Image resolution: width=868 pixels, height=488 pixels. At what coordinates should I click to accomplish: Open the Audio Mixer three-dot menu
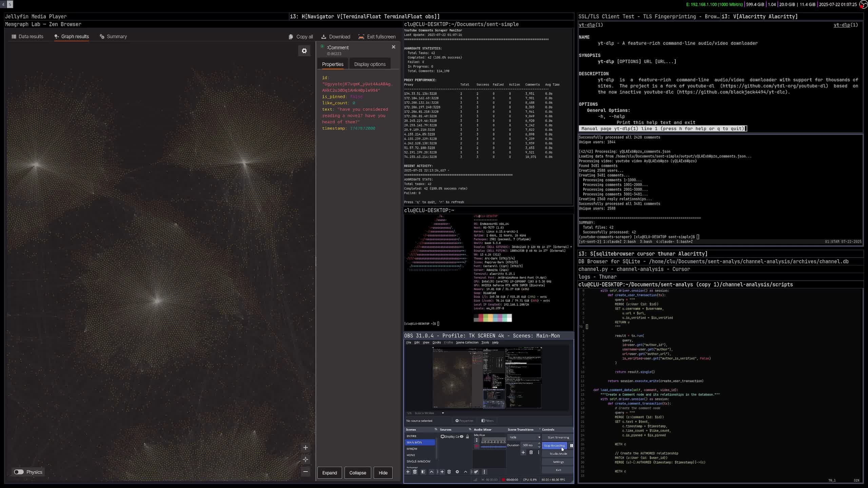tap(484, 472)
